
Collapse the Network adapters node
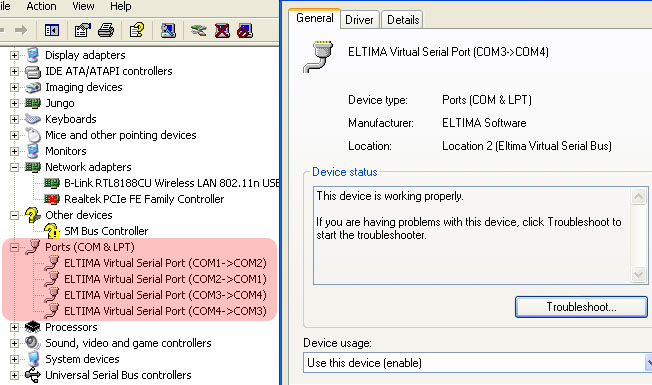click(14, 167)
